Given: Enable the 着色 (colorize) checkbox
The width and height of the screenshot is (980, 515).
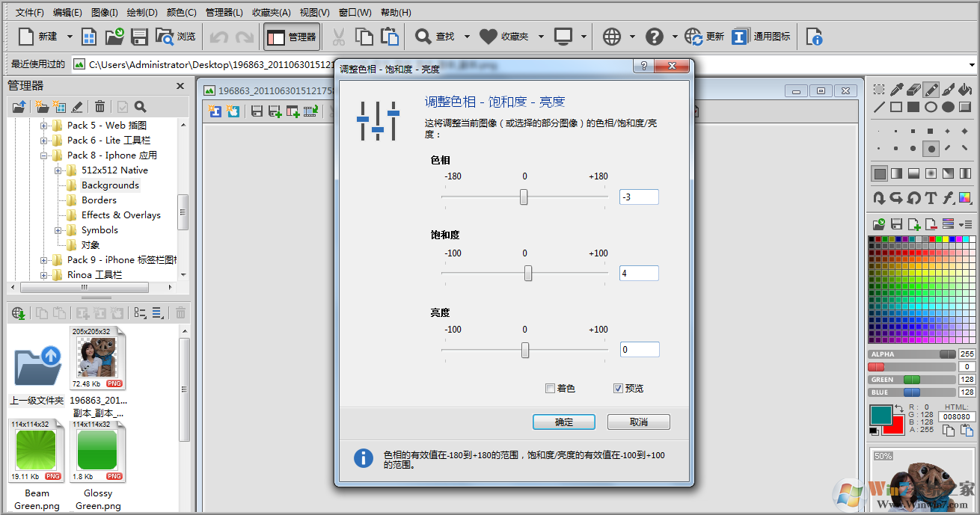Looking at the screenshot, I should click(x=551, y=389).
